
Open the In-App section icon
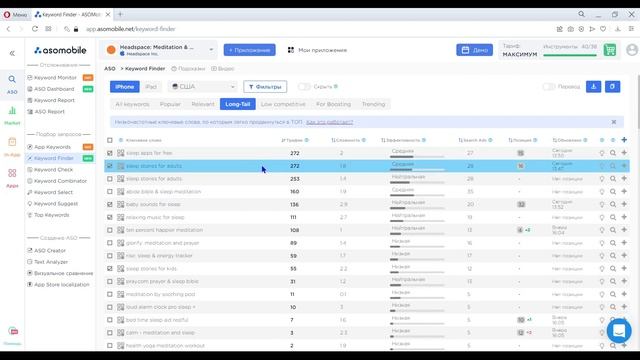pyautogui.click(x=12, y=142)
